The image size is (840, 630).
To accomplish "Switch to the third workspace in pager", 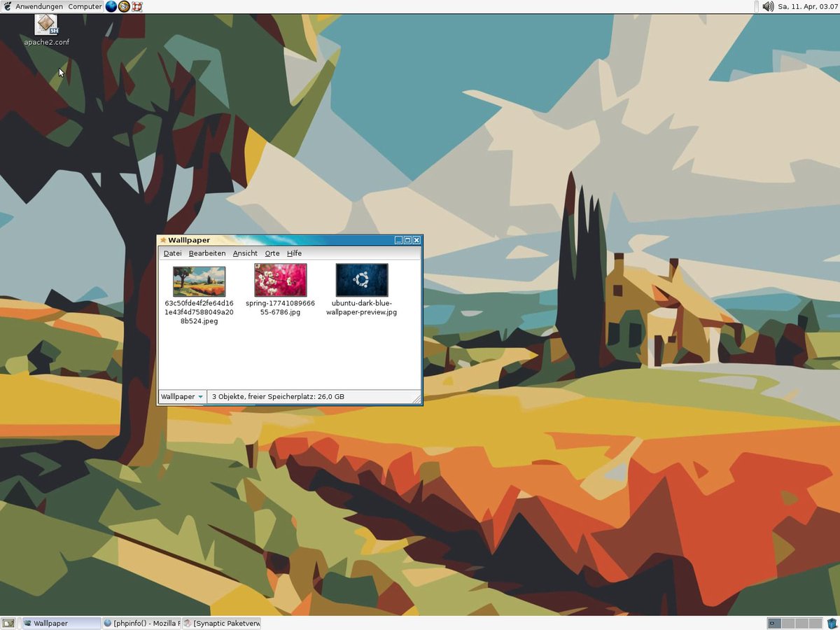I will 801,623.
